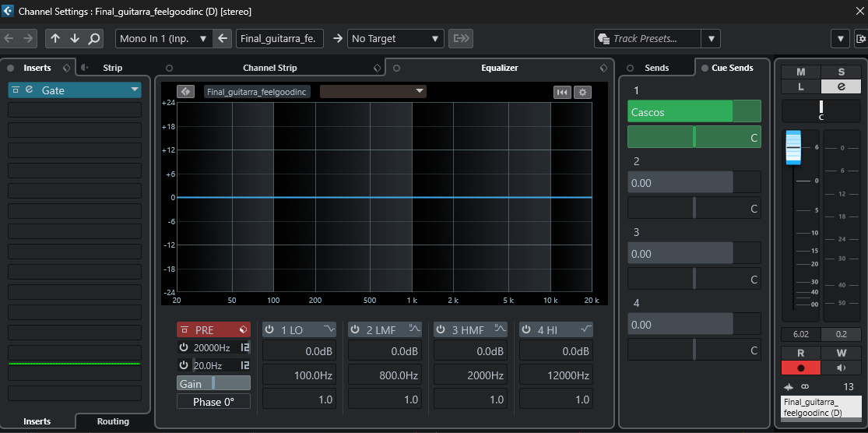Switch to the Cue Sends tab
This screenshot has width=868, height=433.
click(x=732, y=68)
